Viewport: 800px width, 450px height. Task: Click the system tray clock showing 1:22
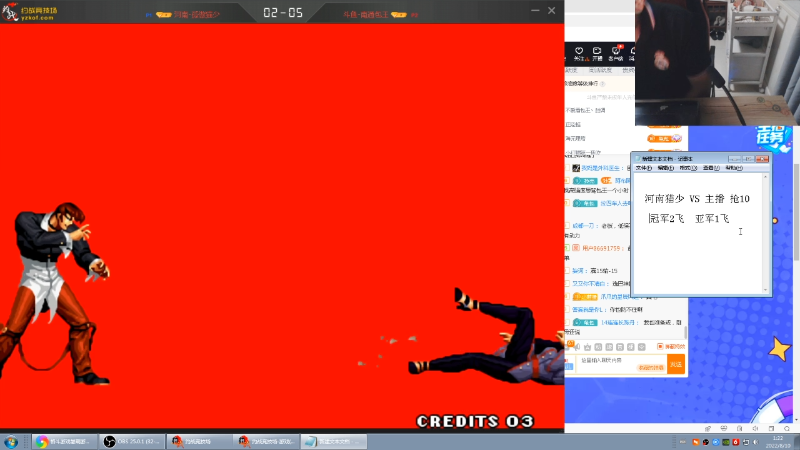point(778,442)
